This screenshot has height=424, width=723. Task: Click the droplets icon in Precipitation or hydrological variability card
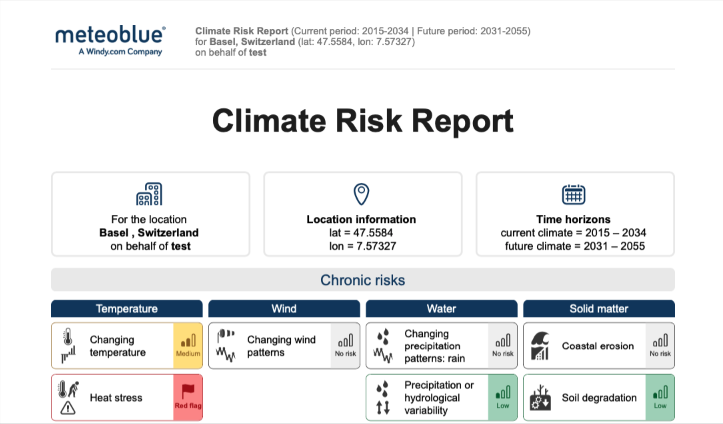[383, 389]
